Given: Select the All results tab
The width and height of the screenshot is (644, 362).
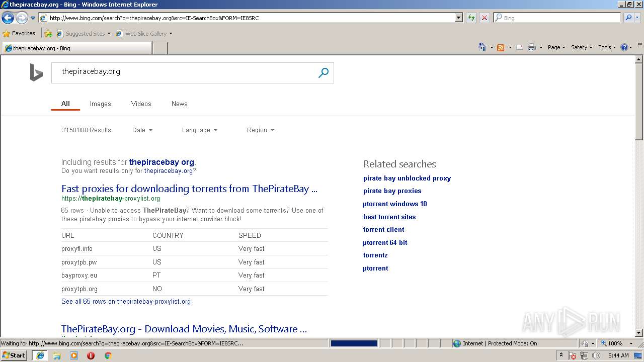Looking at the screenshot, I should [65, 104].
